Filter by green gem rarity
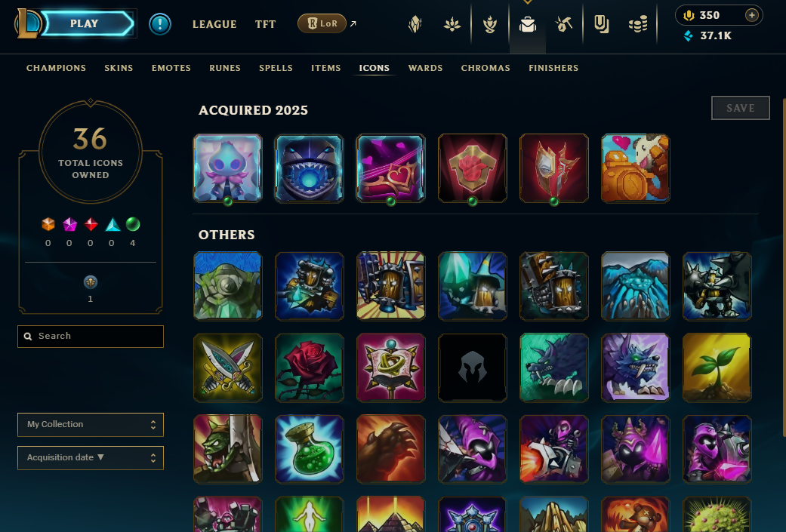 tap(133, 224)
